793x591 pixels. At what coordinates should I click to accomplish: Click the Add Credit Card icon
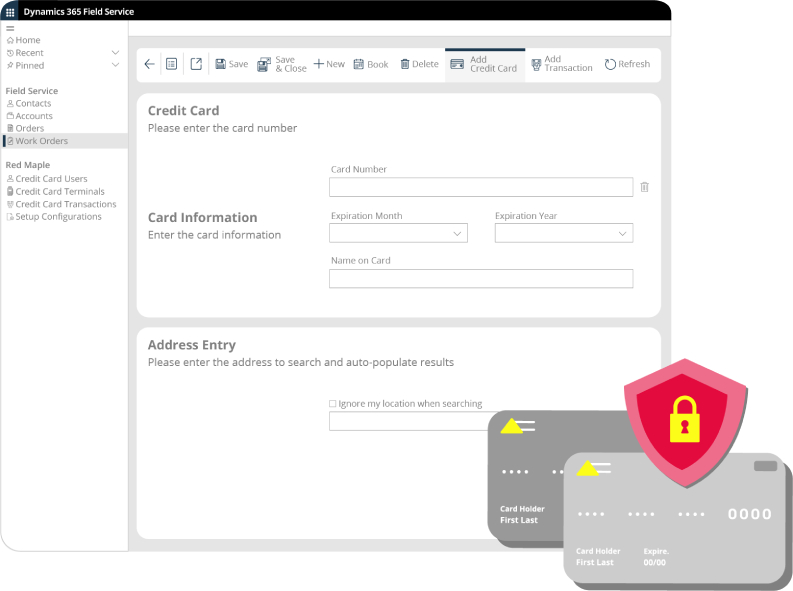click(x=457, y=64)
